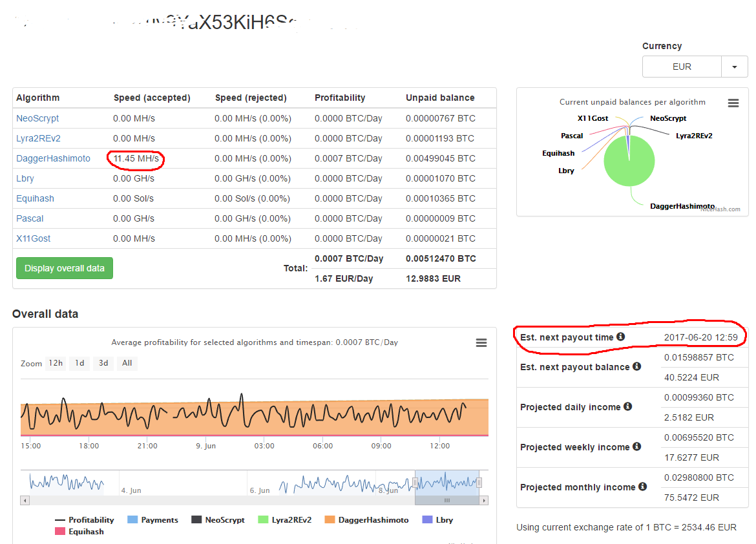Click the Display overall data button
The image size is (756, 544).
tap(65, 268)
